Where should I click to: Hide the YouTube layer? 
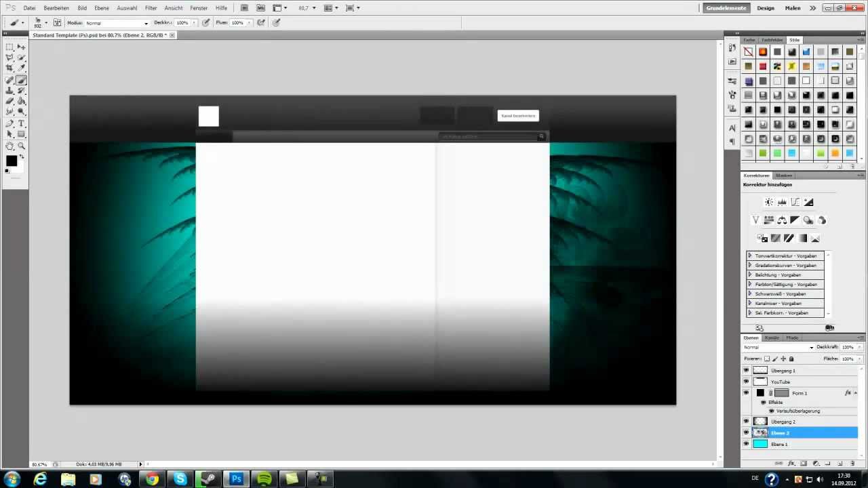tap(746, 382)
